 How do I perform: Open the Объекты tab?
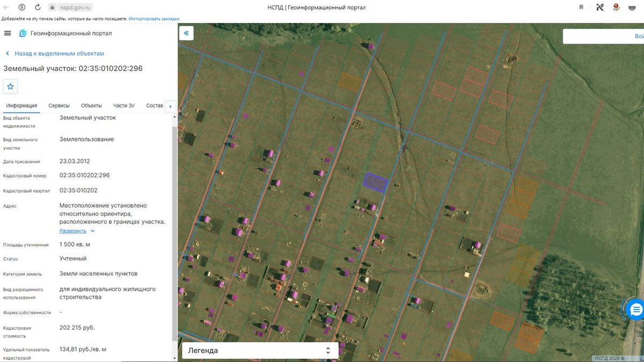click(x=91, y=106)
